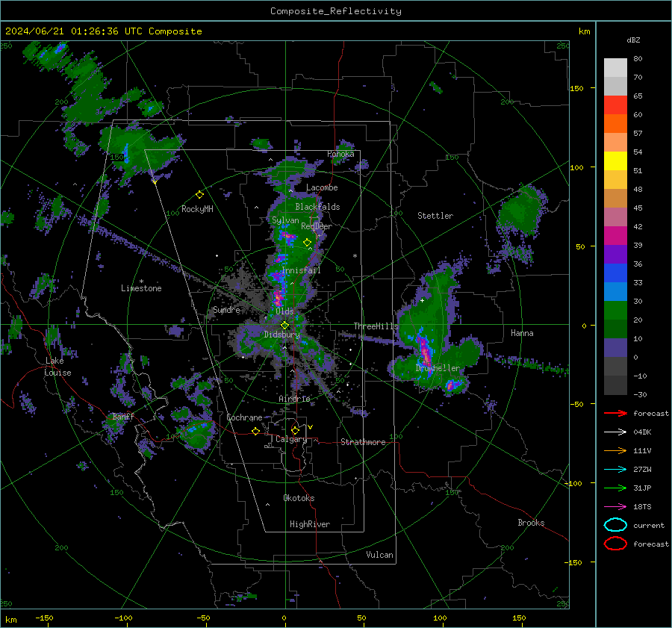
Task: Click the yellow diamond marker near RedDeer
Action: [x=307, y=243]
